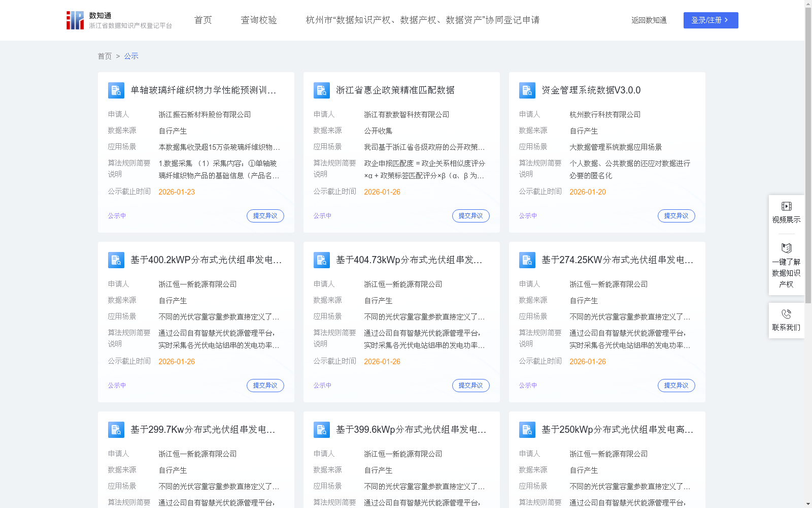Image resolution: width=812 pixels, height=508 pixels.
Task: Click 提交异议 on 基于274.25KW card
Action: (x=676, y=386)
